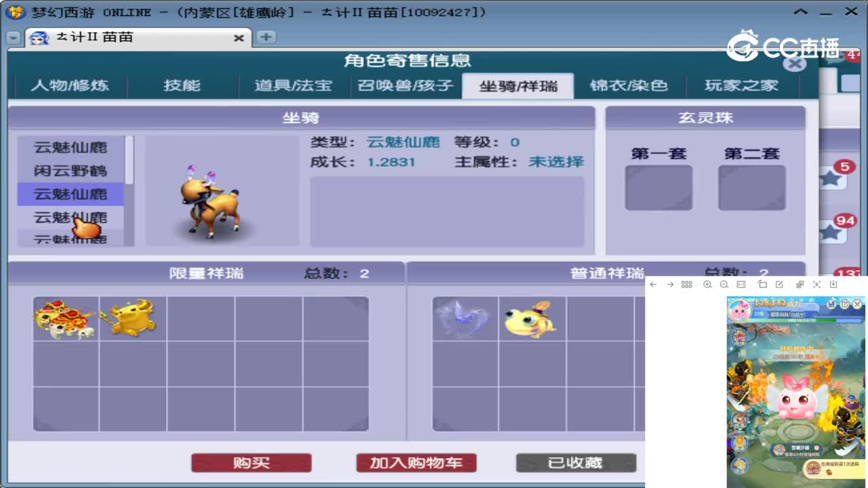Select the edit/annotate pencil icon
The width and height of the screenshot is (868, 488).
[781, 285]
